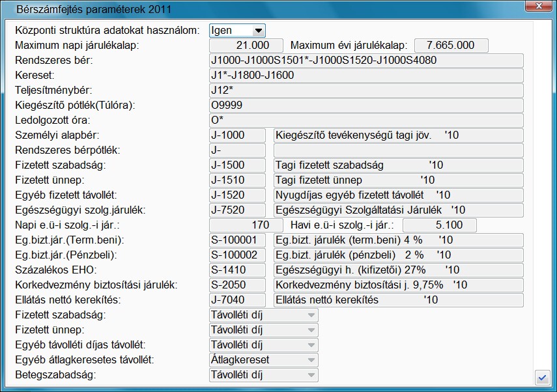Click the Fizetett ünnep code J-1510

pyautogui.click(x=237, y=180)
